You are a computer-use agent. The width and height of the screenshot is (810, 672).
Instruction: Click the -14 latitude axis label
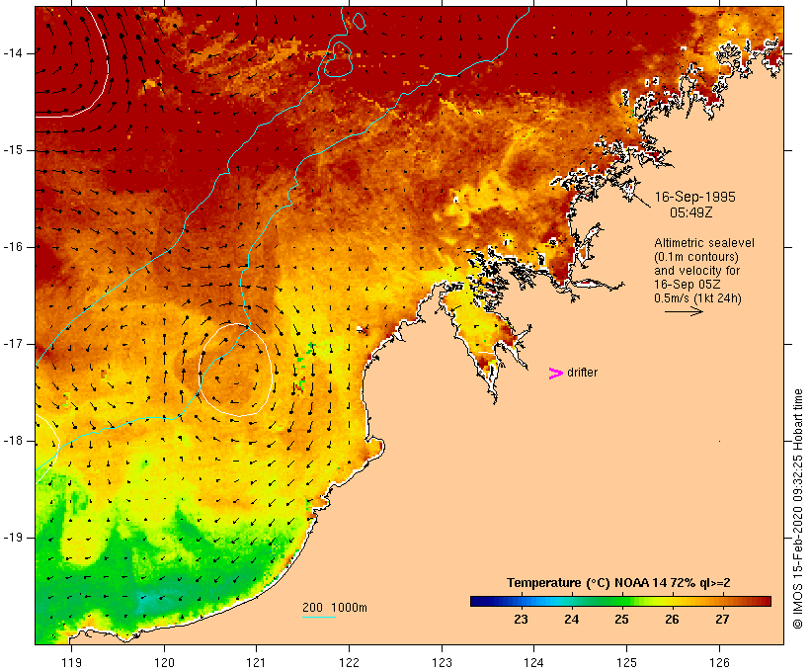[x=13, y=53]
